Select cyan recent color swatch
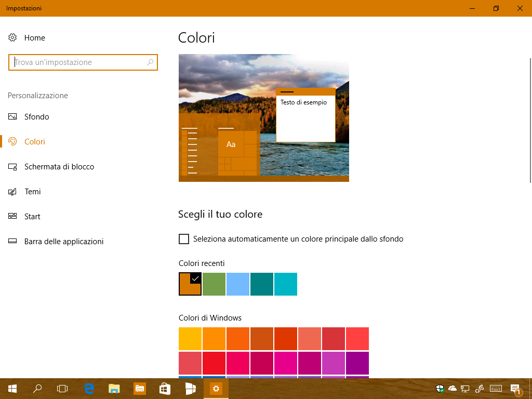Screen dimensions: 532x399 (x=286, y=284)
